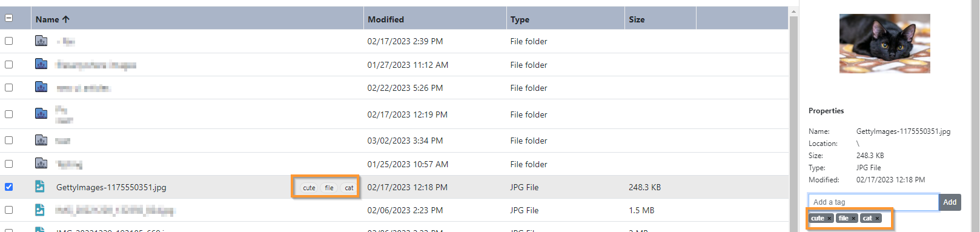Open the black cat preview thumbnail
Screen dimensions: 980x232
click(884, 44)
